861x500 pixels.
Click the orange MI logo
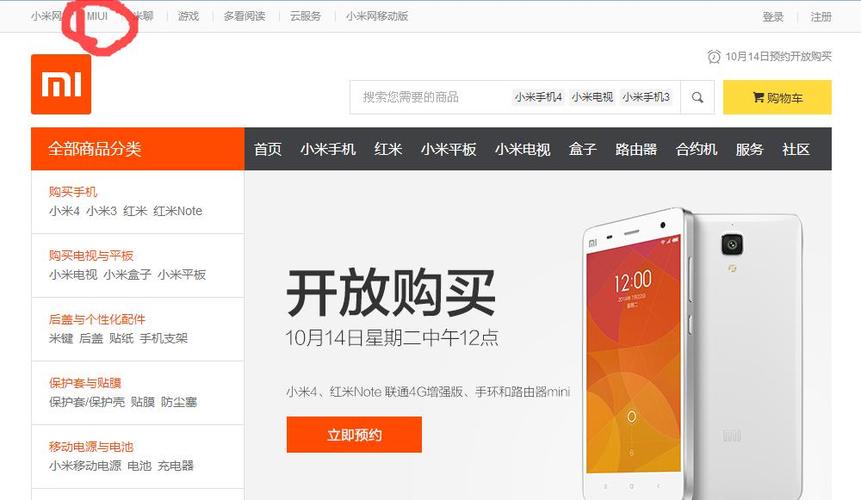61,84
